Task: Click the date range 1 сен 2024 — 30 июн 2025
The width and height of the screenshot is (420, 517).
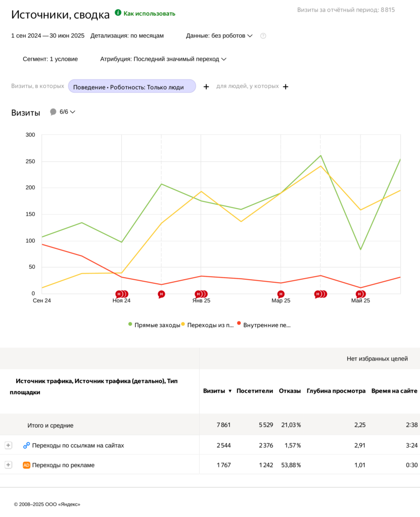Action: [48, 36]
